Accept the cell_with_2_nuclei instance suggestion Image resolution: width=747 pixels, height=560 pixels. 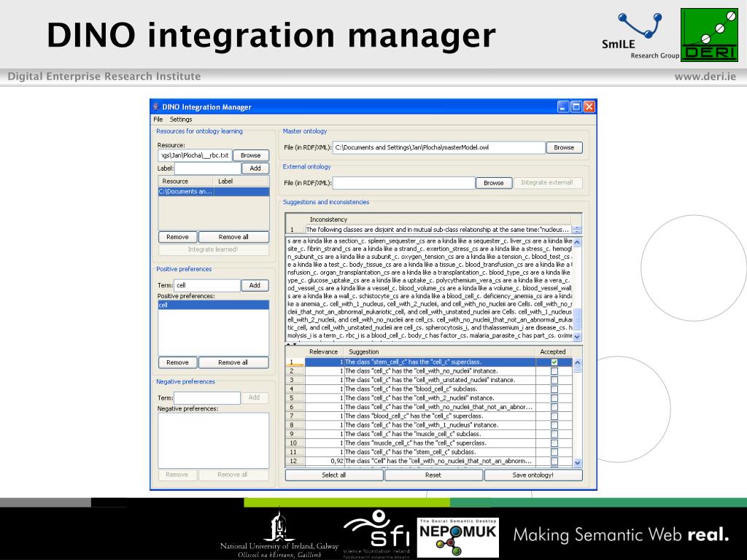[554, 398]
